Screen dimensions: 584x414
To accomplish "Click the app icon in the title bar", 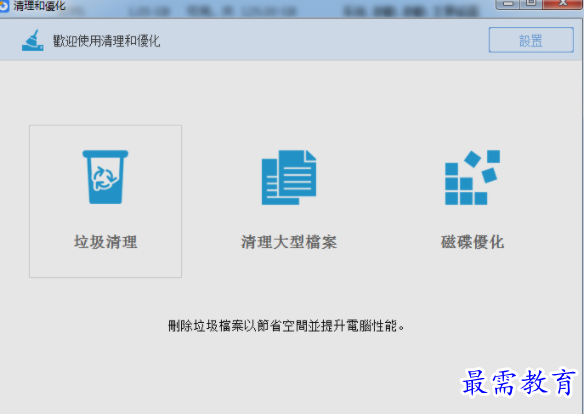I will pos(4,6).
